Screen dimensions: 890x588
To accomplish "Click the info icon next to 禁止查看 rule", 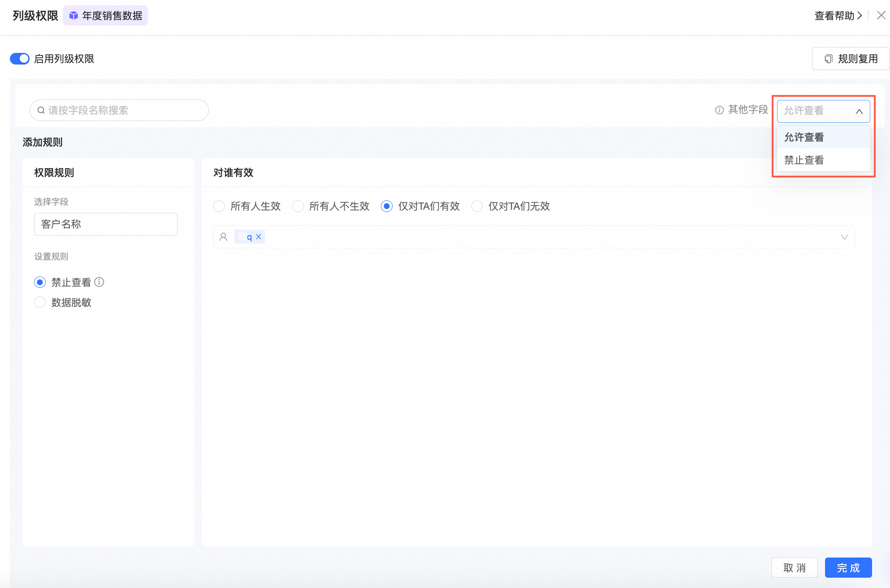I will tap(99, 282).
